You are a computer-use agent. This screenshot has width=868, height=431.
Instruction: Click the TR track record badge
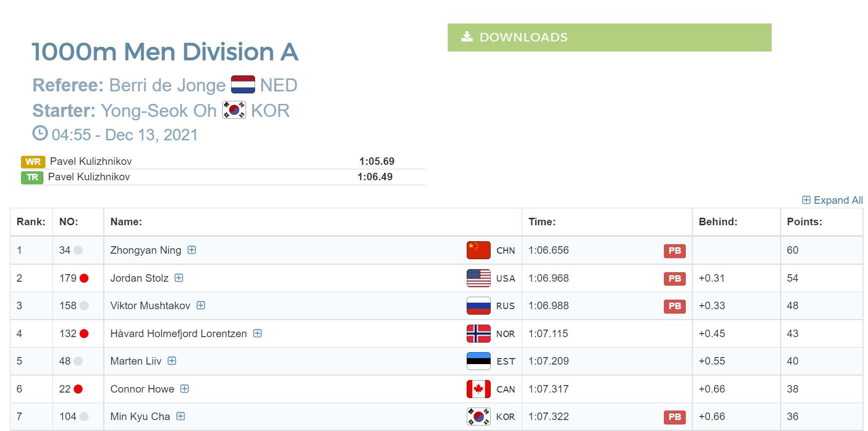[x=32, y=177]
